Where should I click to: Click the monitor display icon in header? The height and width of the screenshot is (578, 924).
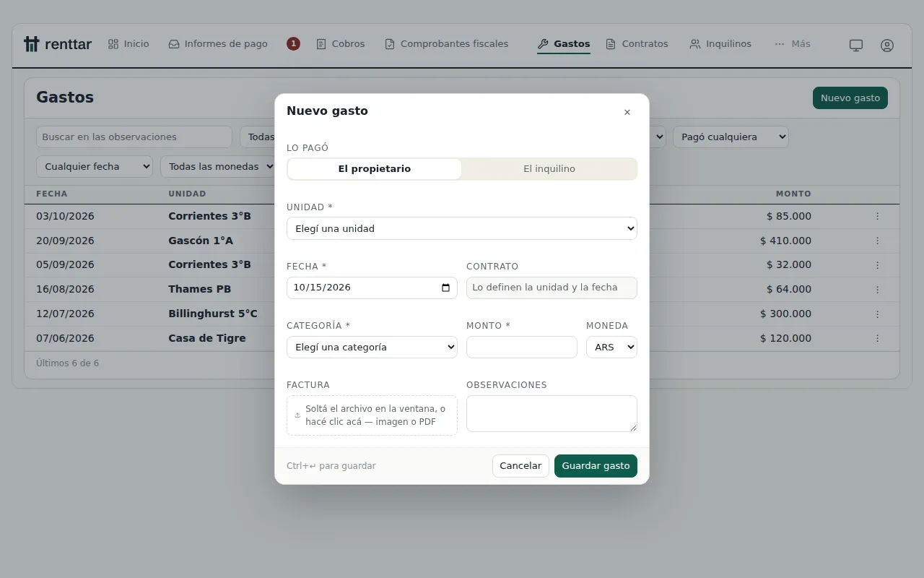coord(856,45)
